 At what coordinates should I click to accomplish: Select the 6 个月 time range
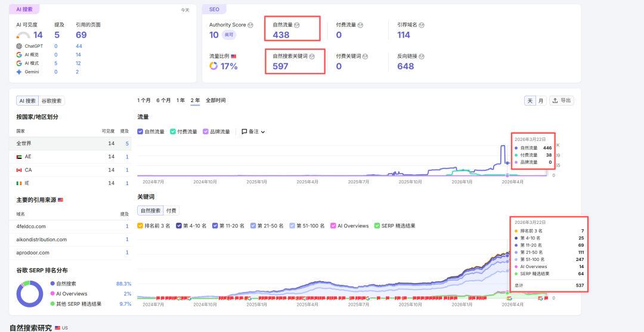[x=163, y=100]
